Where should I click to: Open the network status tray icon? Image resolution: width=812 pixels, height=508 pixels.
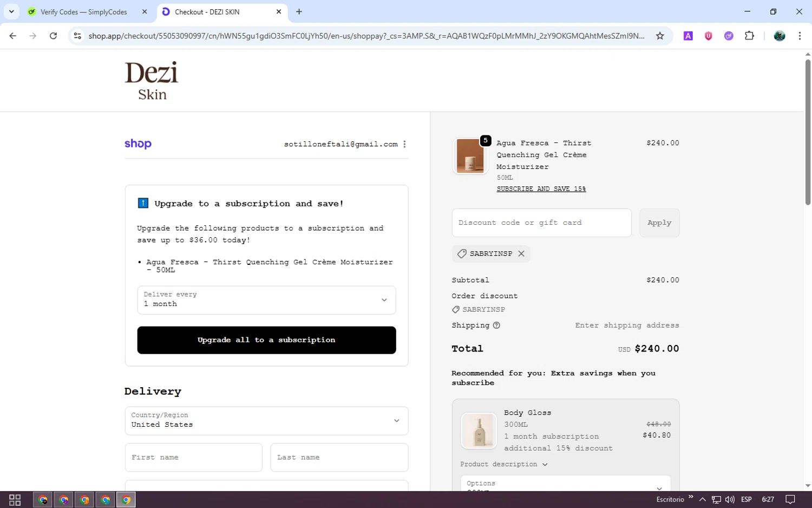[716, 499]
